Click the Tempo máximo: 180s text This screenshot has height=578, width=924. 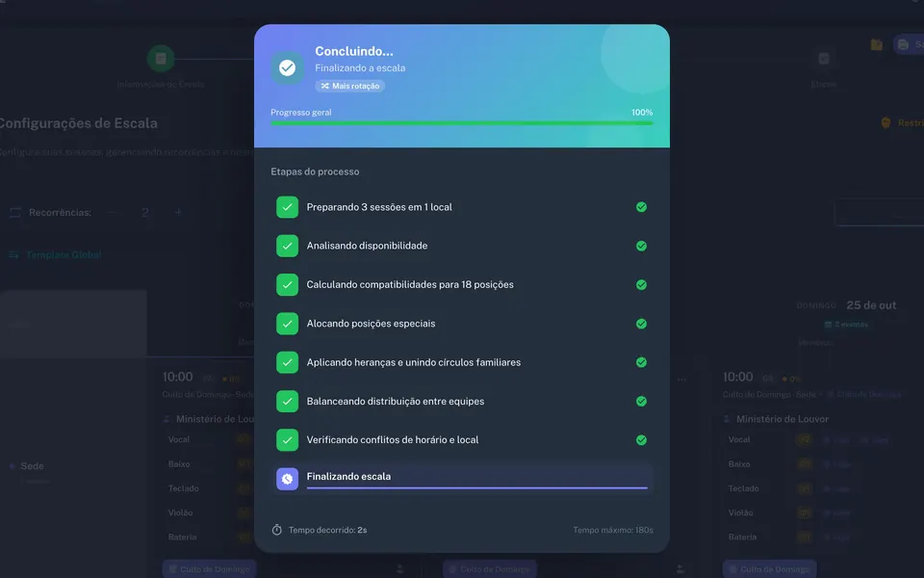pos(613,530)
